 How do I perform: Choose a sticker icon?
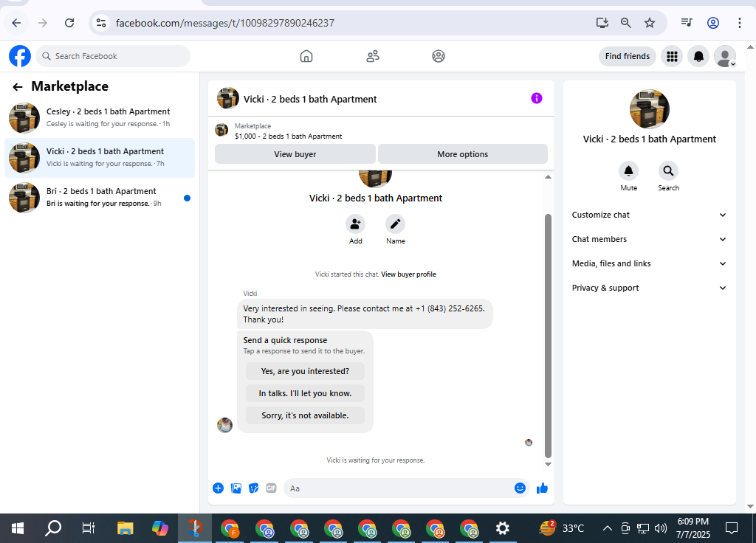254,488
